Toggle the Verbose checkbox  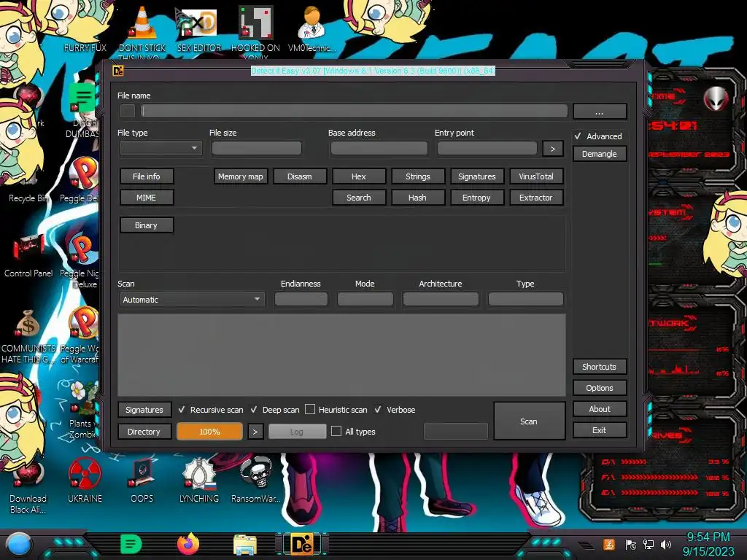[378, 410]
